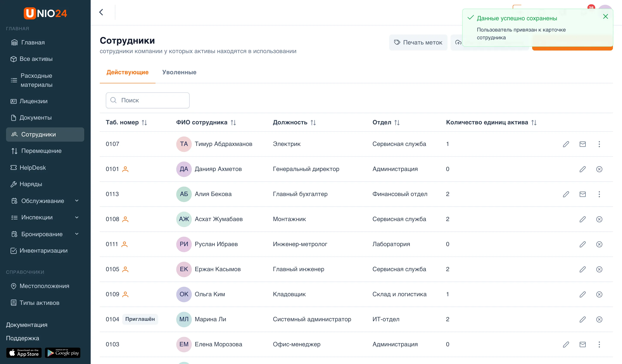Close the success notification toast
622x364 pixels.
point(605,17)
